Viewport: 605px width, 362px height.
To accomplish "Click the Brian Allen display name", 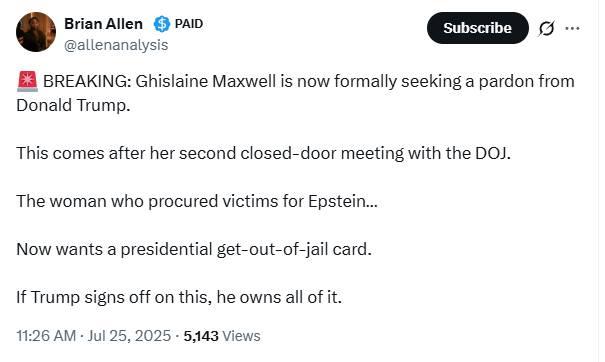I will pos(103,24).
